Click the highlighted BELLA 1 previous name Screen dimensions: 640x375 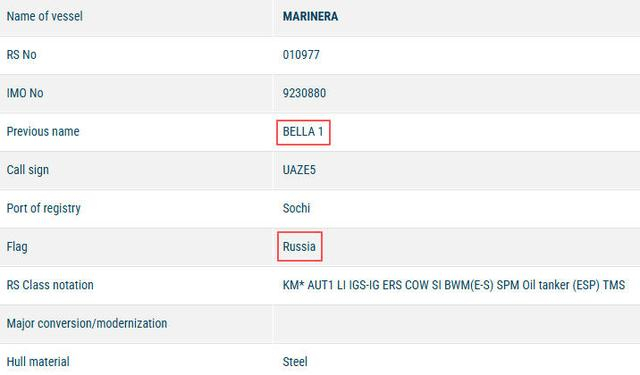[303, 132]
